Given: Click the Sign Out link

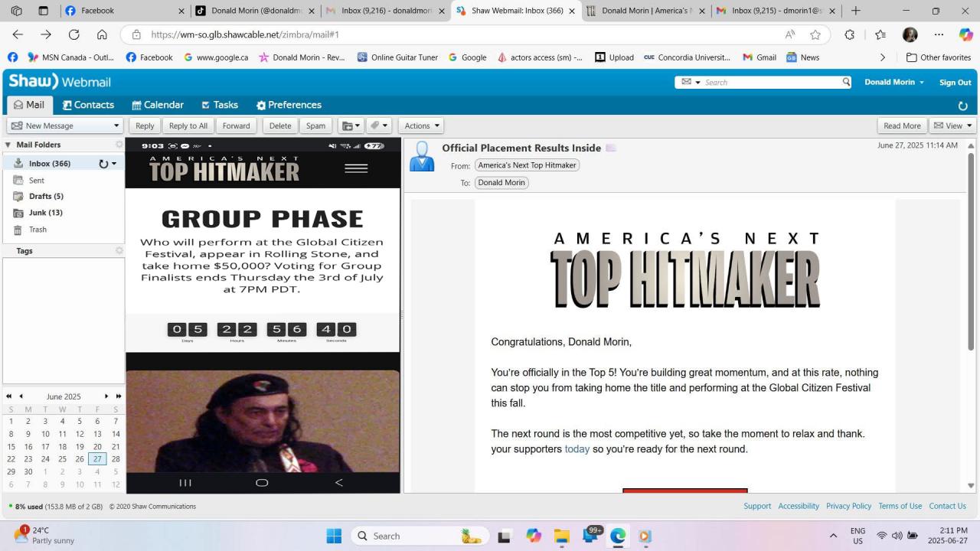Looking at the screenshot, I should 955,82.
